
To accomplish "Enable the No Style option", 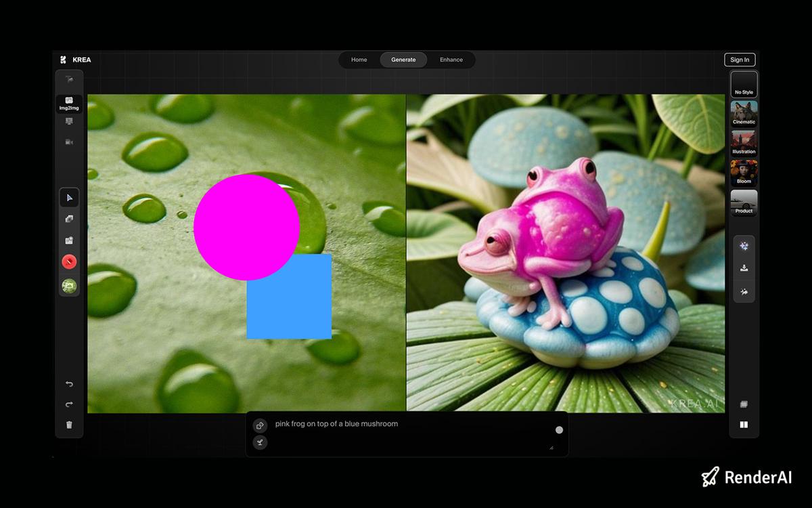I will coord(743,85).
